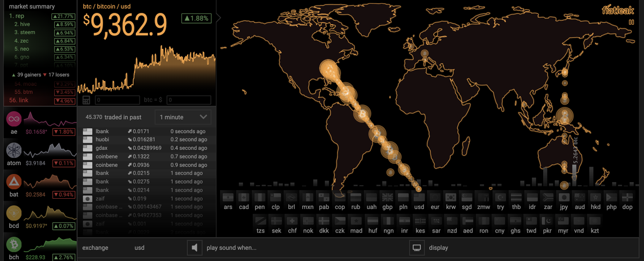
Task: Choose the krw flag
Action: (451, 197)
